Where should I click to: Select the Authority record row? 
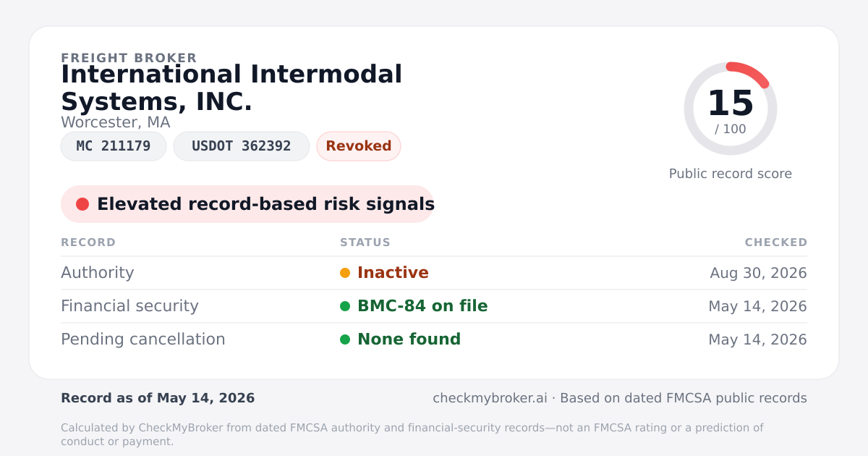coord(434,273)
